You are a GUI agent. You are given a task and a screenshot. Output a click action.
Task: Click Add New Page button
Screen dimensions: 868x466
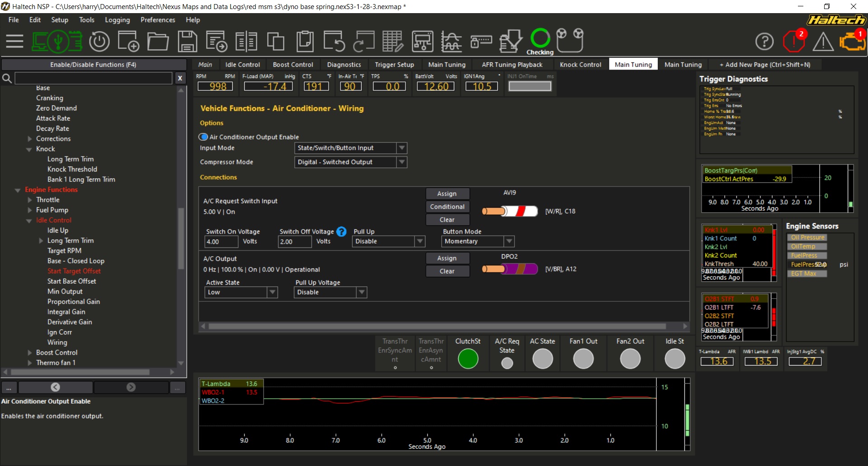tap(765, 65)
